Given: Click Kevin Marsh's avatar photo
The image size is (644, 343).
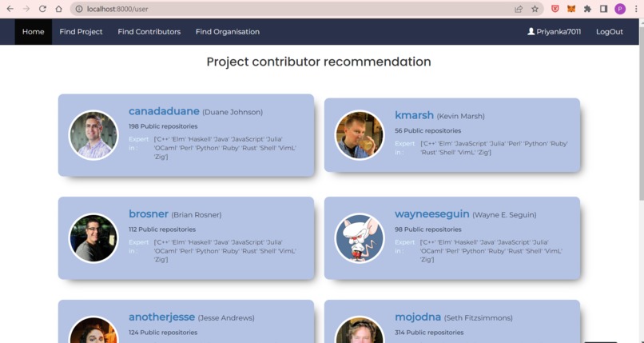Looking at the screenshot, I should (360, 135).
